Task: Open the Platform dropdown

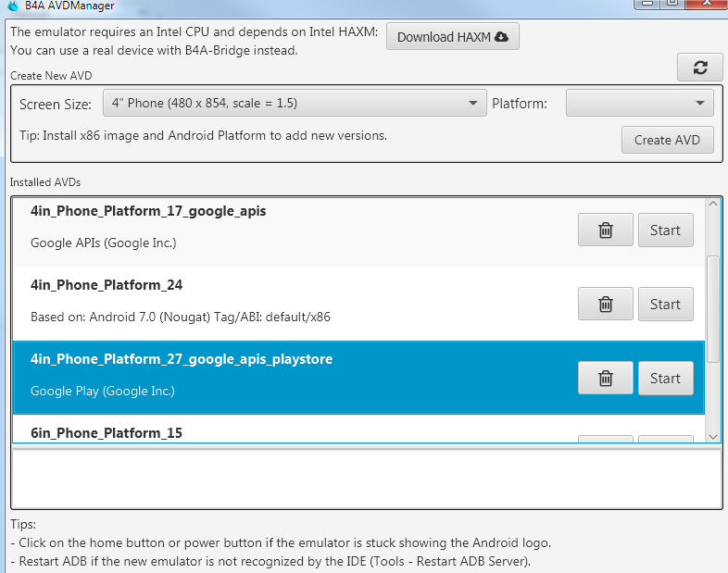Action: 640,103
